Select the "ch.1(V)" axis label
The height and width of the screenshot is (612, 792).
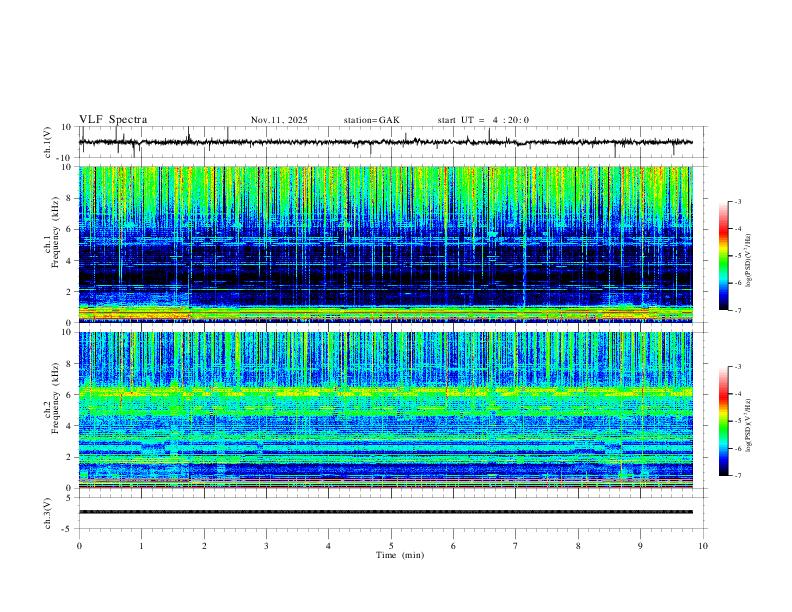48,142
